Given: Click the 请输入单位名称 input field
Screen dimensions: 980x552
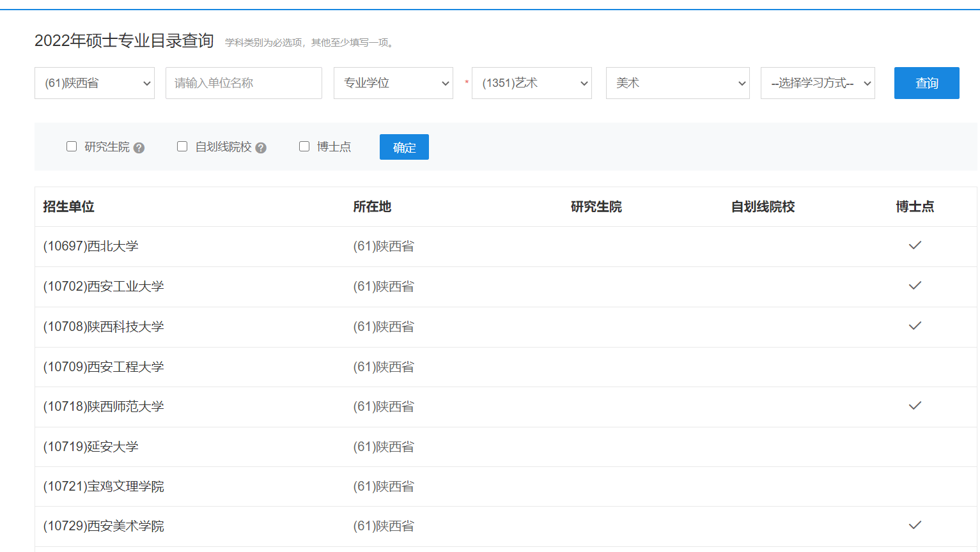Looking at the screenshot, I should tap(243, 83).
